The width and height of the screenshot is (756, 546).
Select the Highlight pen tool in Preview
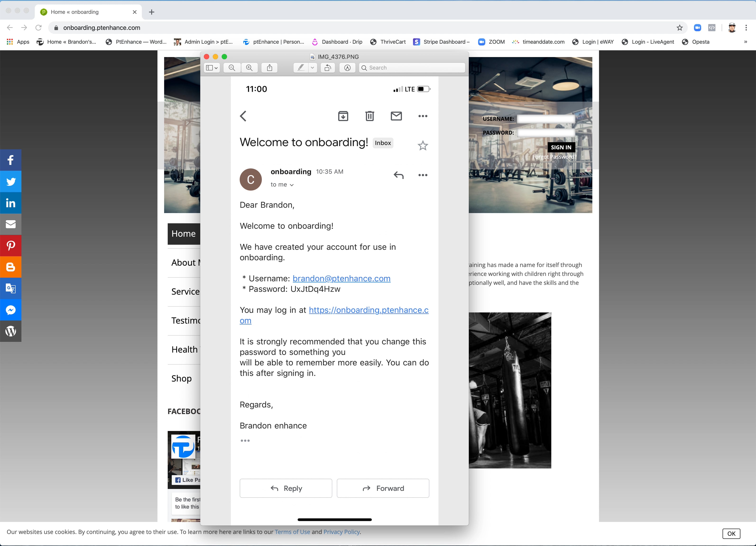(x=301, y=68)
